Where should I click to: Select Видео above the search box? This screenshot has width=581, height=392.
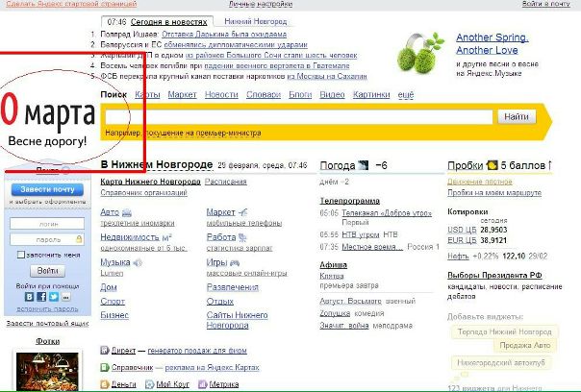[332, 95]
